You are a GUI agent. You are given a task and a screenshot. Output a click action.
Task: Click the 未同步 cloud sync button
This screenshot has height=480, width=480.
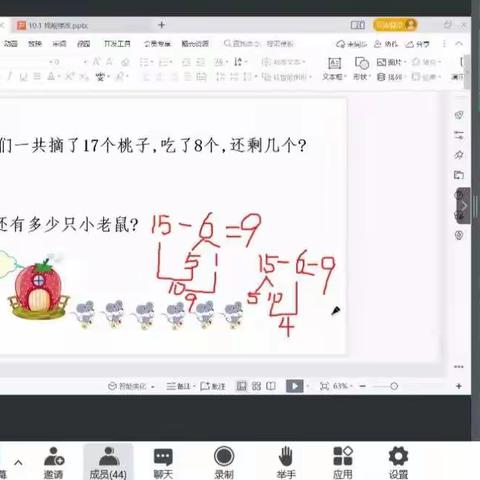[x=351, y=44]
